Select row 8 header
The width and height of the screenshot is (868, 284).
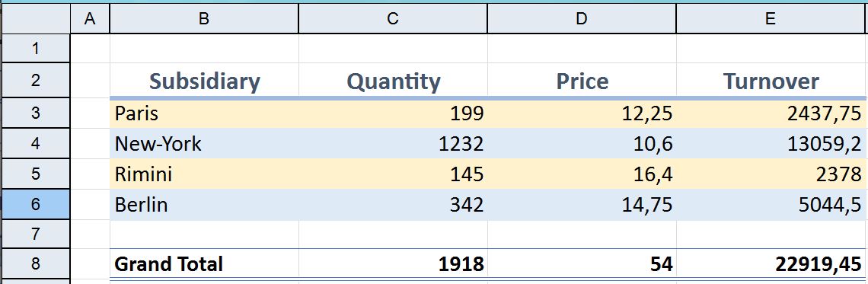pos(36,263)
